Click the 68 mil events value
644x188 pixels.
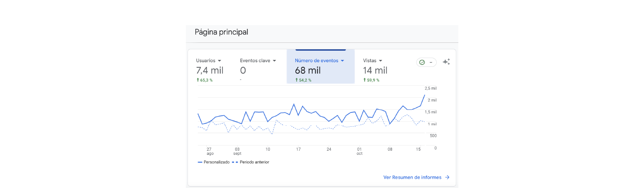[308, 70]
